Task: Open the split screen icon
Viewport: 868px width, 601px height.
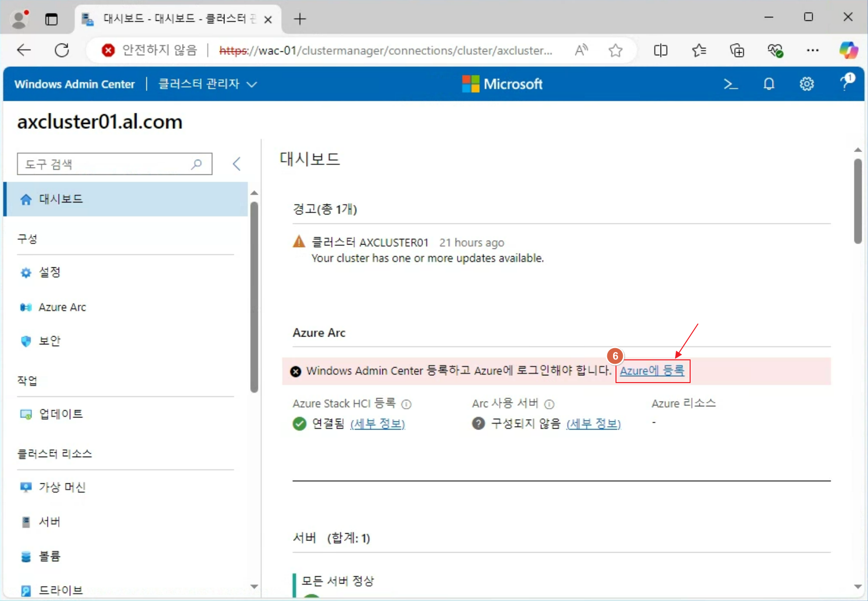Action: tap(660, 50)
